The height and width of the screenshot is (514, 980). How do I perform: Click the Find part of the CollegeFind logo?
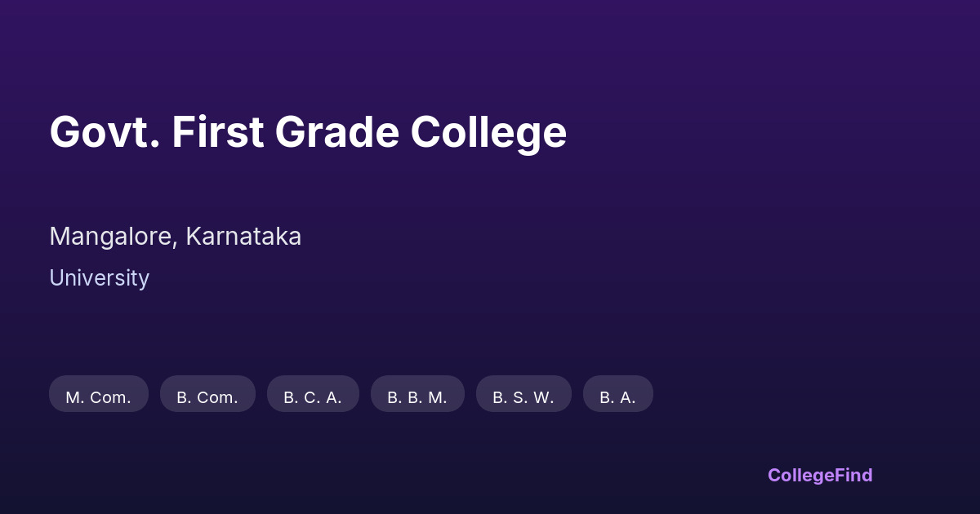click(x=853, y=475)
